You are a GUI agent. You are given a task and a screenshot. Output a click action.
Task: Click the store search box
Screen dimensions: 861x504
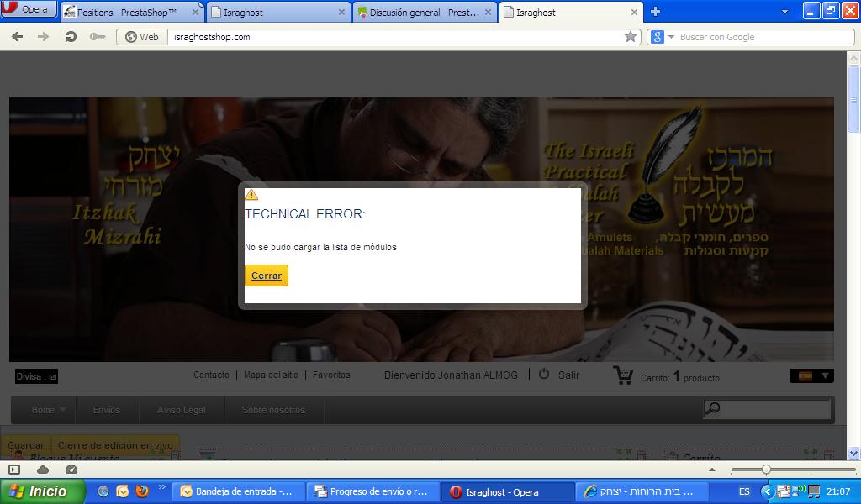[767, 409]
